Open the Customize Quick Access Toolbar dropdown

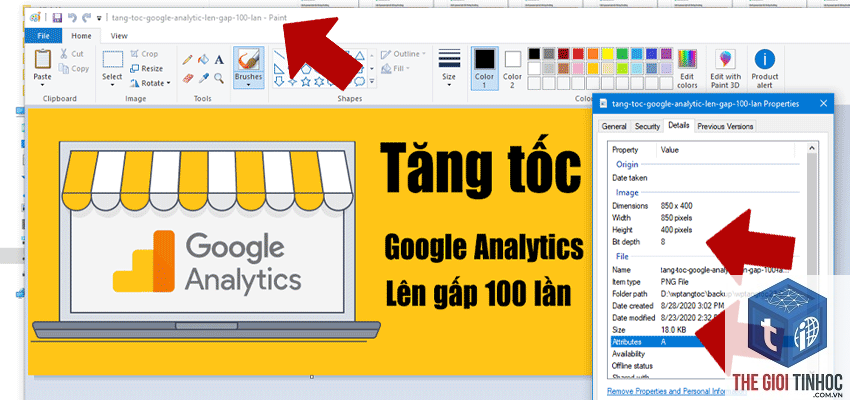[x=99, y=18]
